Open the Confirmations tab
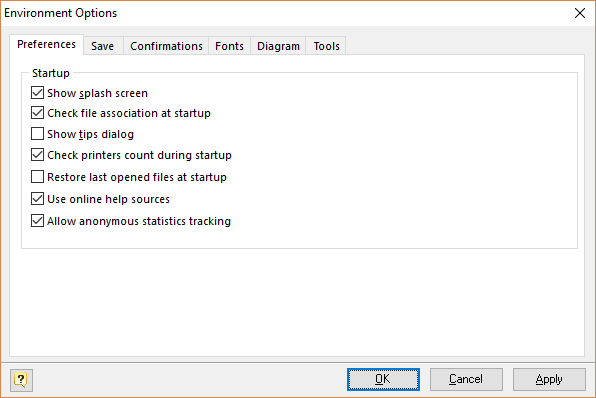Screen dimensions: 596x398 click(x=166, y=46)
